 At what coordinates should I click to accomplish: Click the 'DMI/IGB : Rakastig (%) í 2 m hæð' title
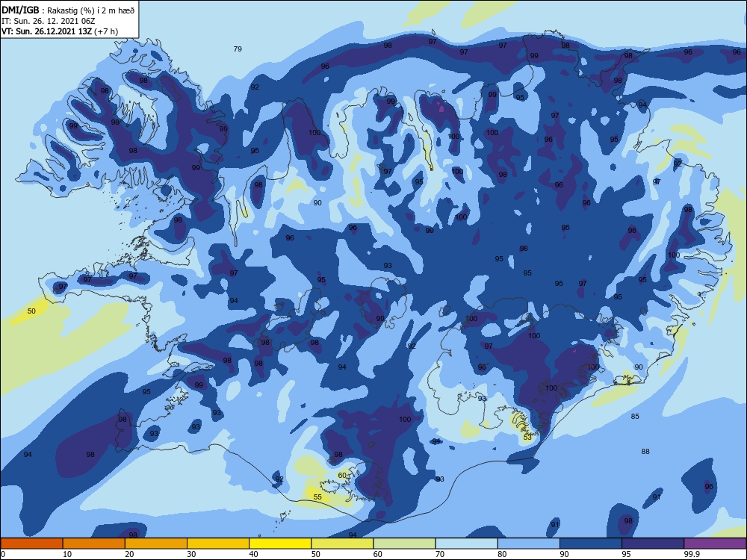click(68, 10)
